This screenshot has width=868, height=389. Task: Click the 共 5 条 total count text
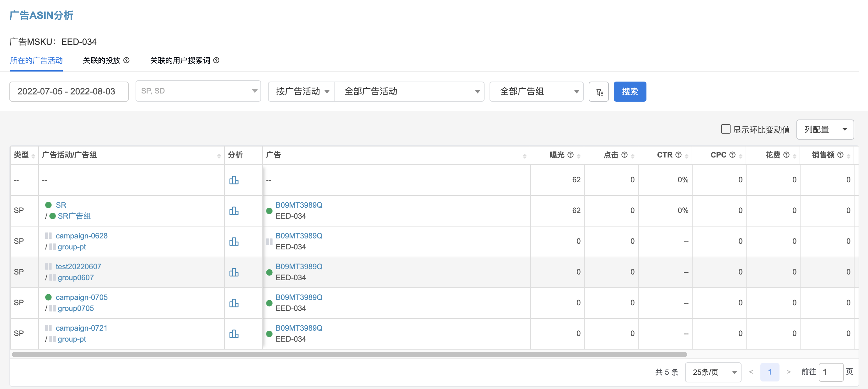(x=667, y=372)
